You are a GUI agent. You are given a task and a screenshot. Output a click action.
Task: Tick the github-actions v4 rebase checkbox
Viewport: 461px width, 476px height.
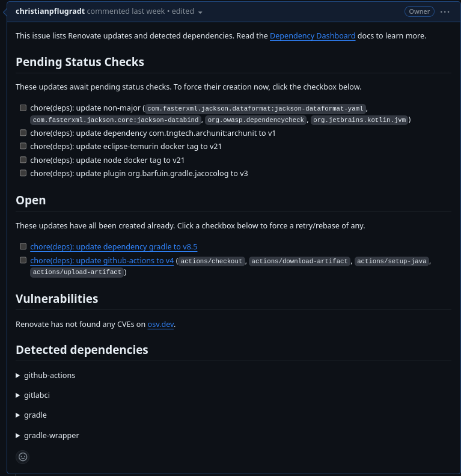click(23, 260)
